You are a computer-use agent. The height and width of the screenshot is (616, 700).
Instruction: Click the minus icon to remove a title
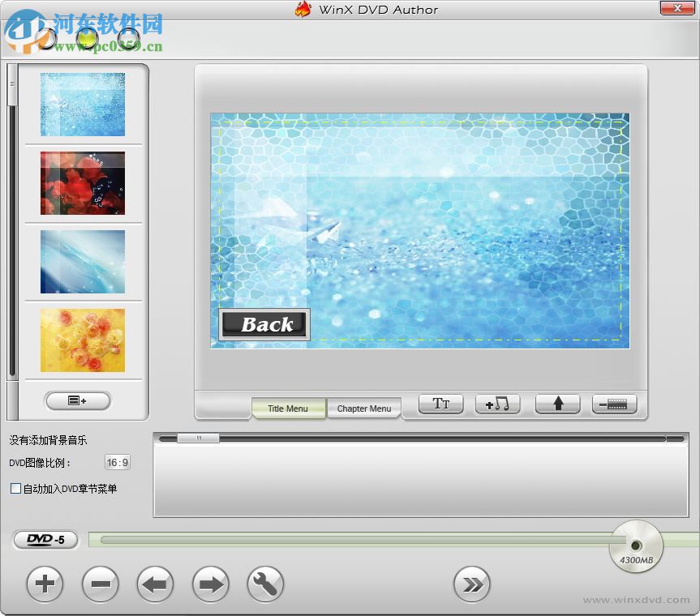[100, 584]
